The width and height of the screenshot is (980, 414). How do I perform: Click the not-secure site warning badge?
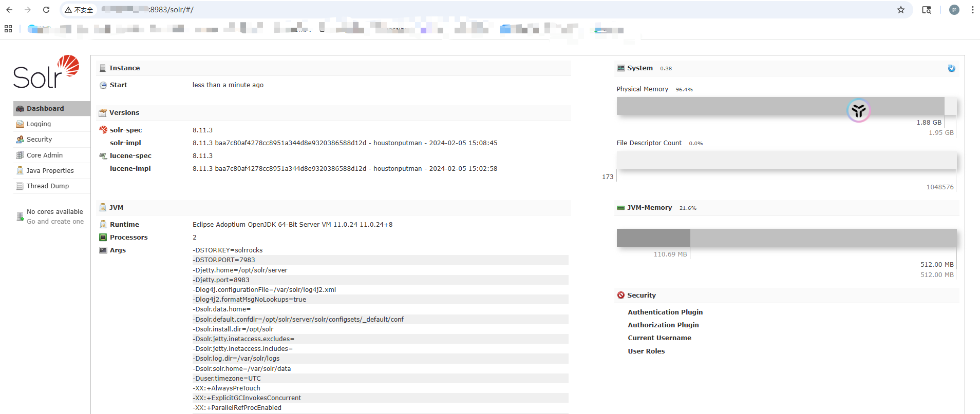tap(79, 10)
